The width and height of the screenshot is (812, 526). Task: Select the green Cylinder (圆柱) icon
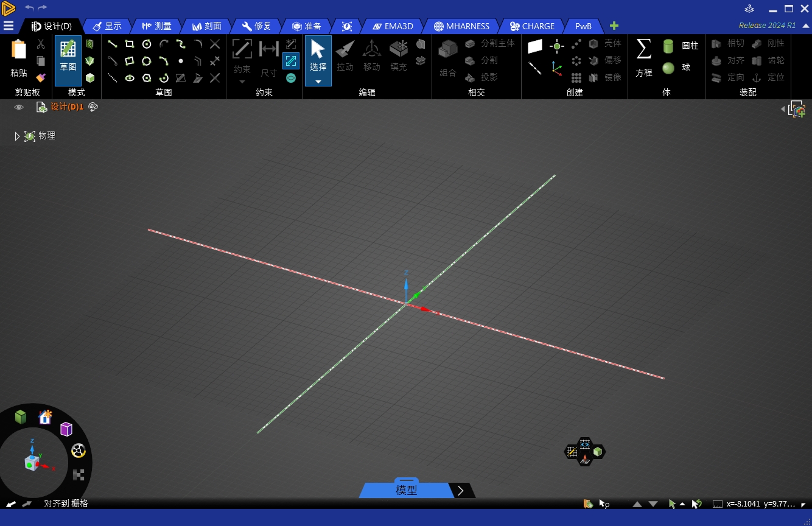pyautogui.click(x=668, y=46)
